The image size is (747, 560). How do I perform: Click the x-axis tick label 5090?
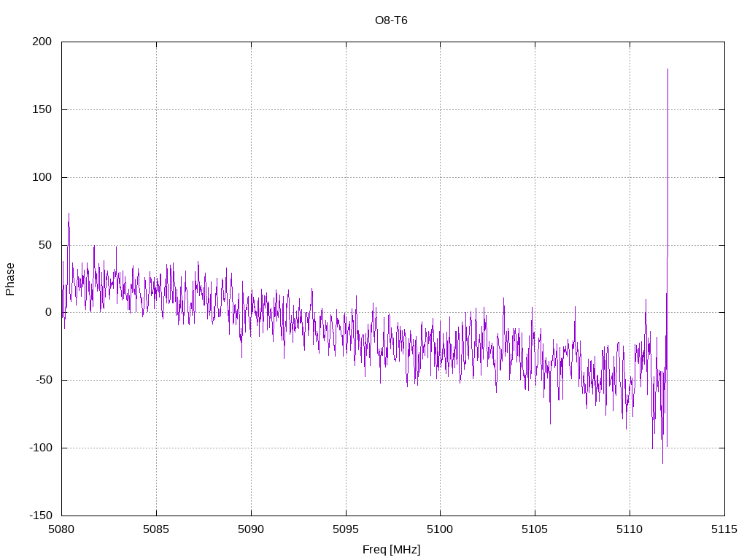[x=251, y=529]
